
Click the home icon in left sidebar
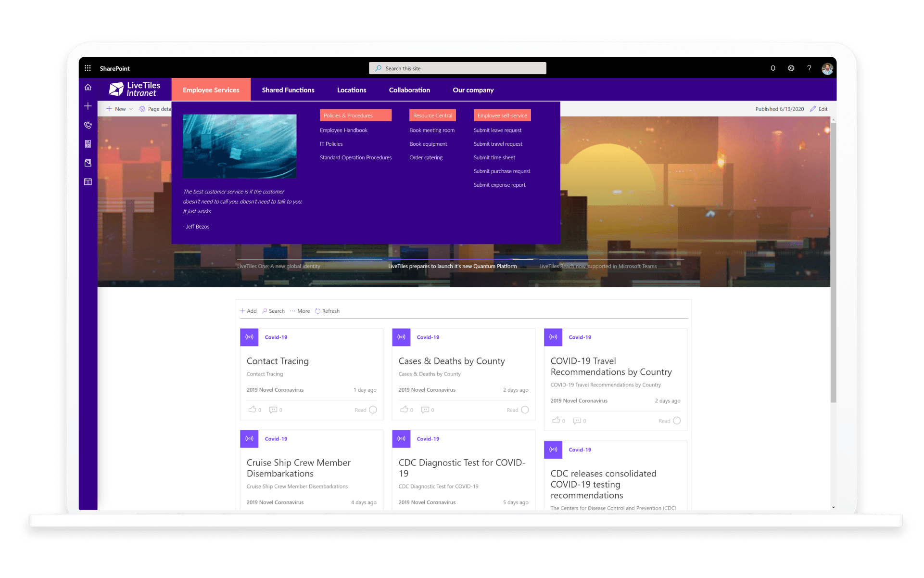(88, 87)
